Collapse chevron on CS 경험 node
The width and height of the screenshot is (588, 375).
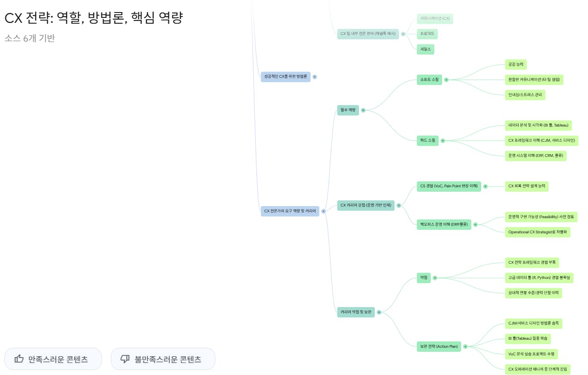pos(485,186)
